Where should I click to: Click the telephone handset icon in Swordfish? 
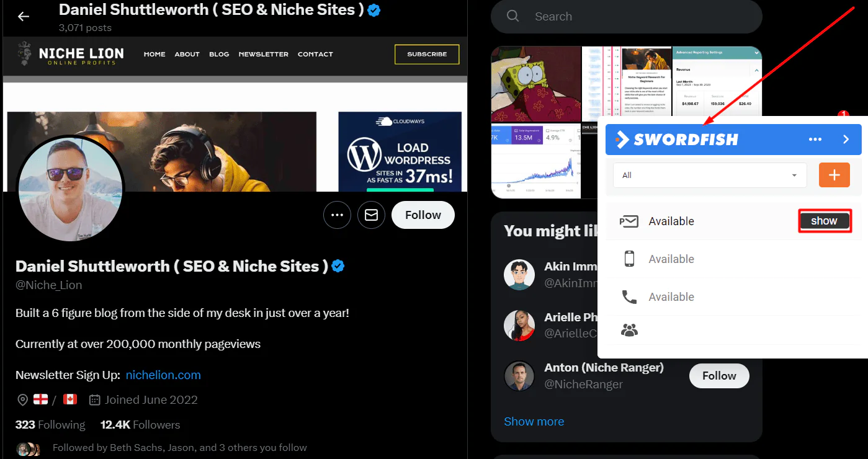pyautogui.click(x=629, y=297)
